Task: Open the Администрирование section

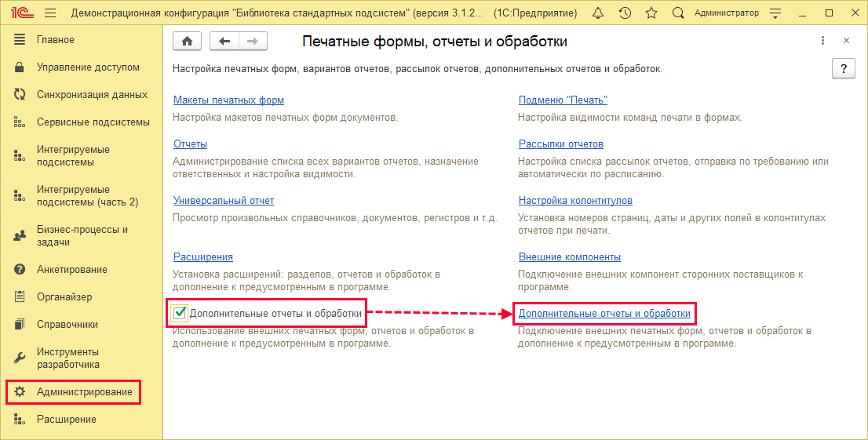Action: coord(84,391)
